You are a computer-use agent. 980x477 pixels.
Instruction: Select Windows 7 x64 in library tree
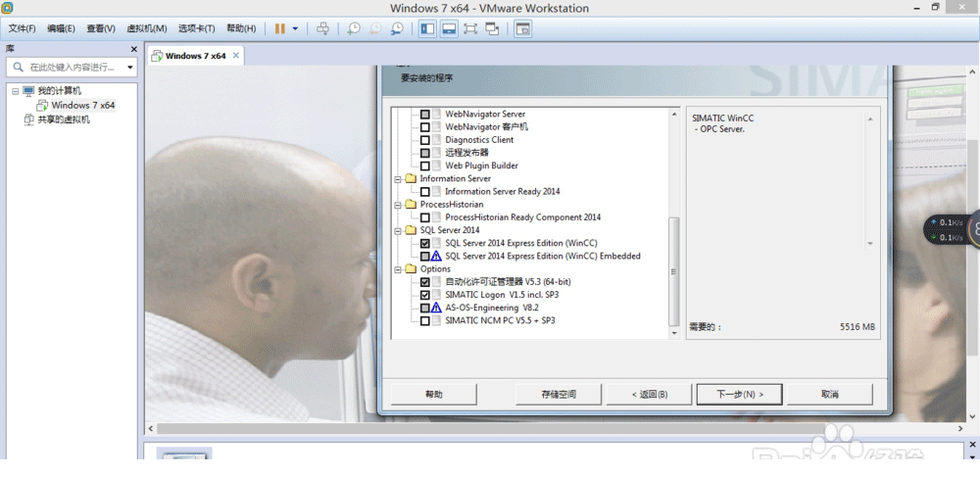point(82,106)
